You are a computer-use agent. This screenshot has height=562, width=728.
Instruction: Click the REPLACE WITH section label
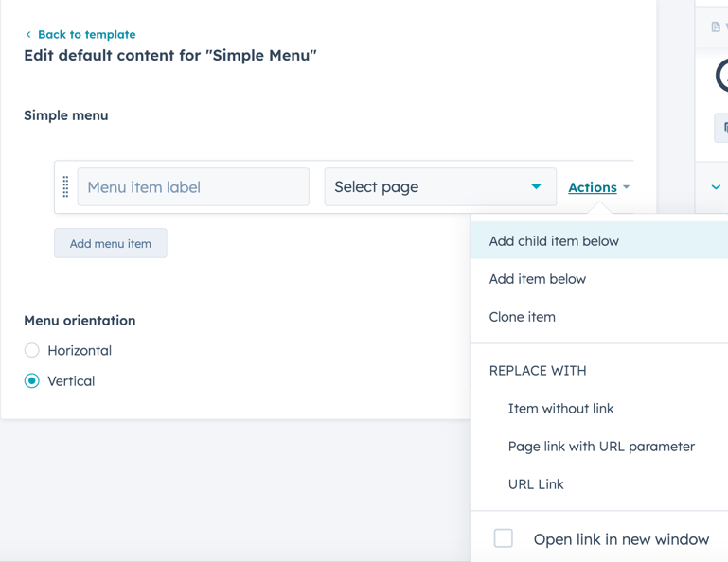tap(538, 371)
